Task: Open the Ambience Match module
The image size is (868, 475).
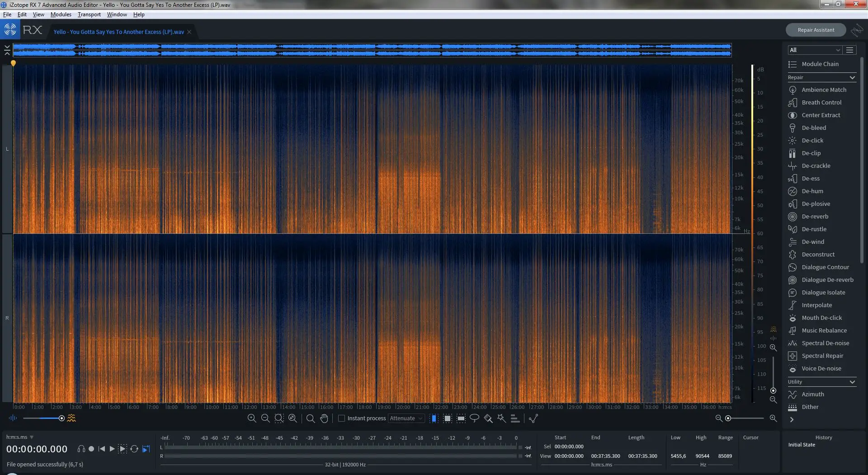Action: tap(817, 90)
